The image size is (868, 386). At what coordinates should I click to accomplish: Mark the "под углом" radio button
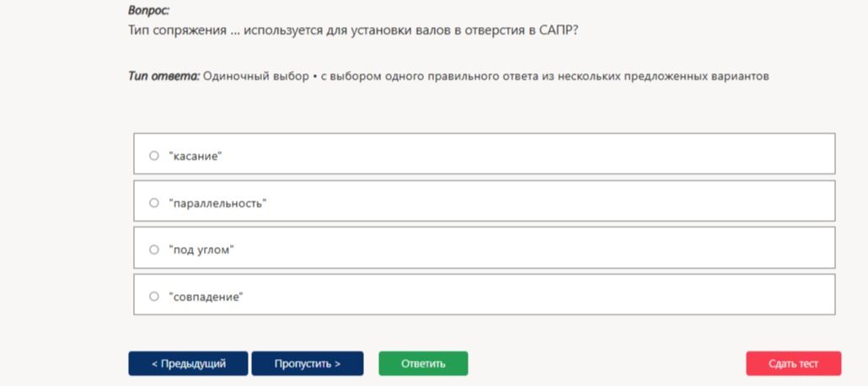pyautogui.click(x=154, y=249)
